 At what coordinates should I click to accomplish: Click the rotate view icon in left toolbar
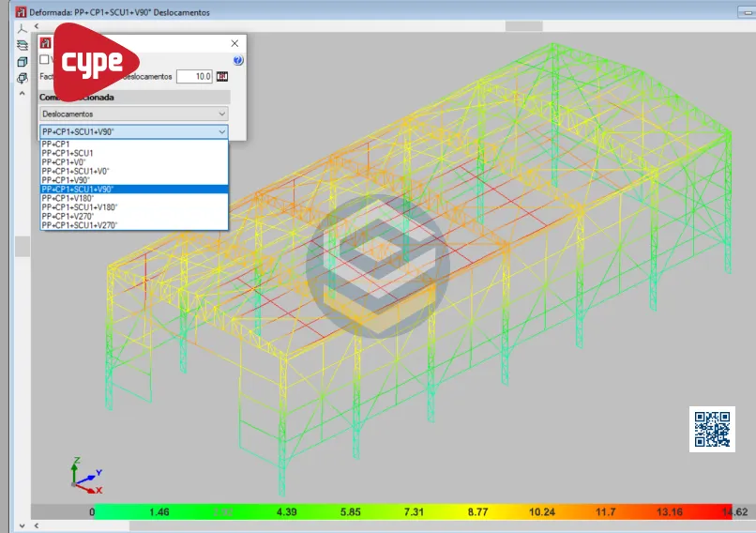coord(23,78)
